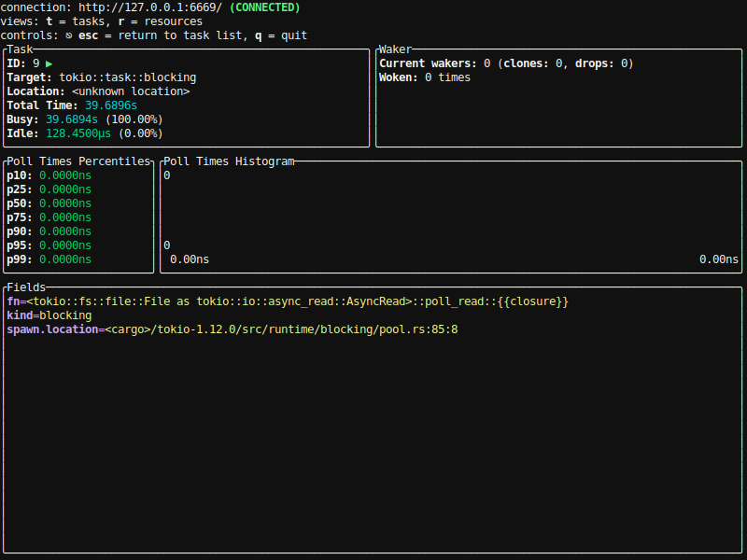Click the connection URL http://127.0.0.1:6669/
This screenshot has width=747, height=560.
pos(150,7)
